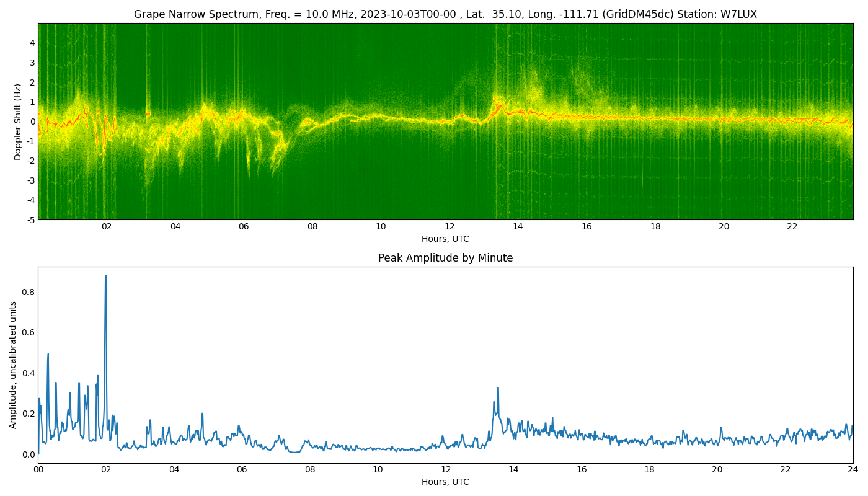This screenshot has height=496, width=868.
Task: Click amplitude plot hour tick '18'
Action: click(649, 470)
